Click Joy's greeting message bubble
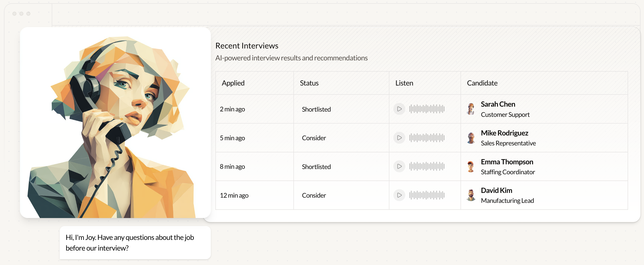 pyautogui.click(x=135, y=242)
